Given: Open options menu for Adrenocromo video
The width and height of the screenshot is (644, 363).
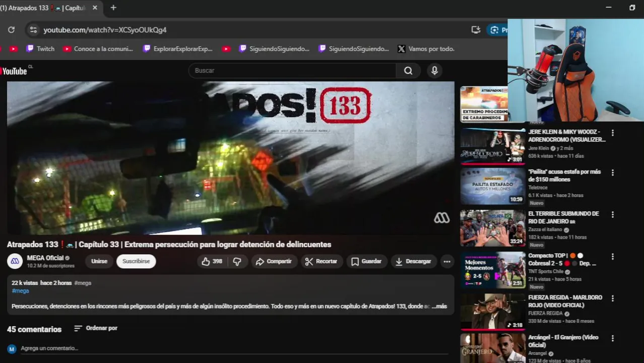Looking at the screenshot, I should click(x=613, y=133).
